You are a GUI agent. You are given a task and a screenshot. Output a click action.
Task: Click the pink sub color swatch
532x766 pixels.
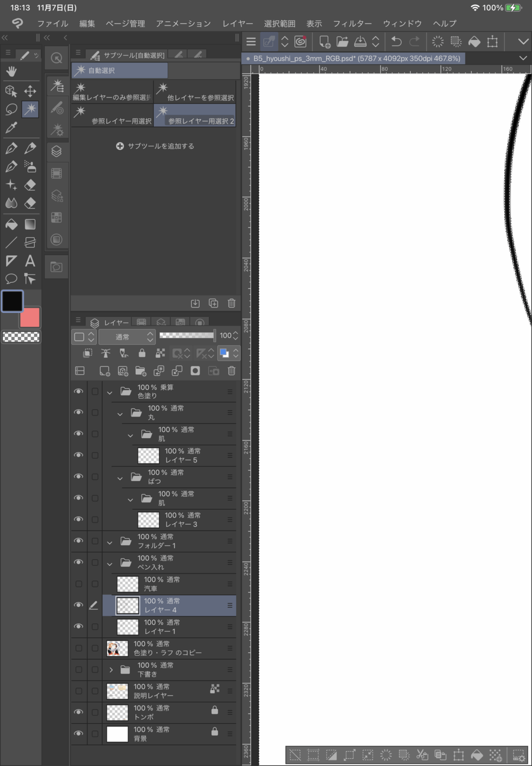(30, 317)
